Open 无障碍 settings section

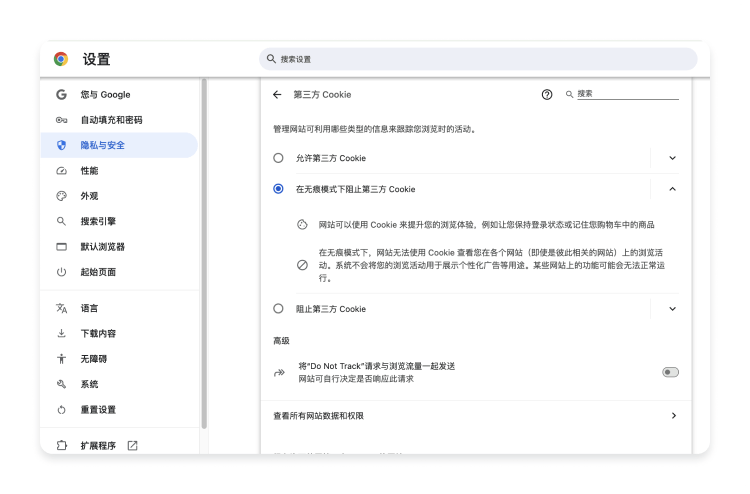[119, 359]
